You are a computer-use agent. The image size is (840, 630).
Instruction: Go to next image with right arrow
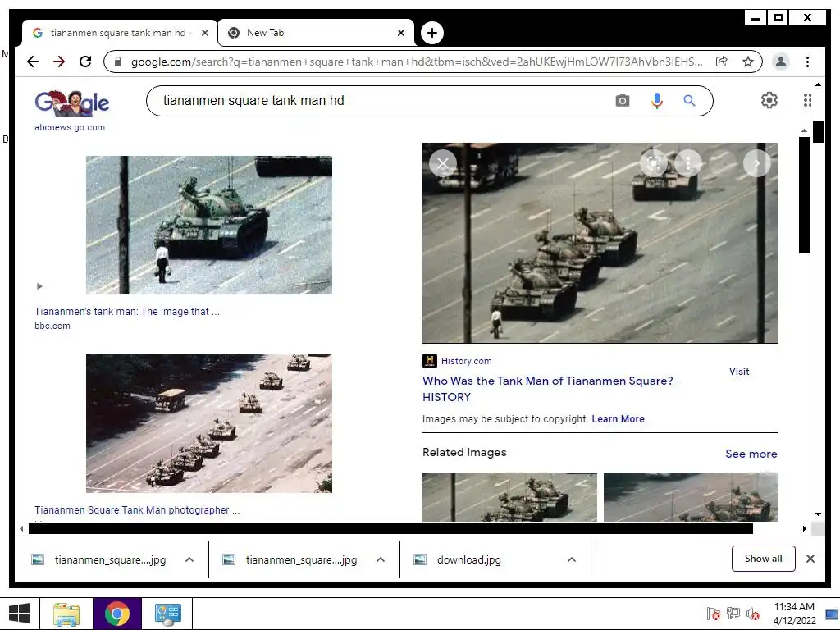757,163
